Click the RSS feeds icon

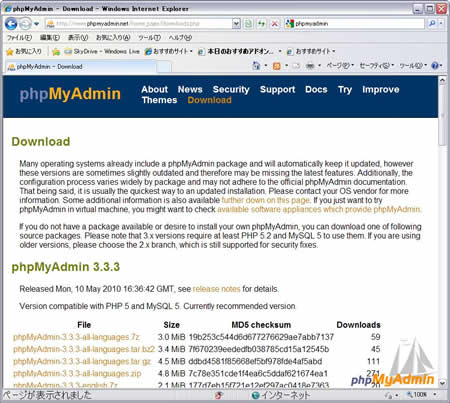coord(276,66)
